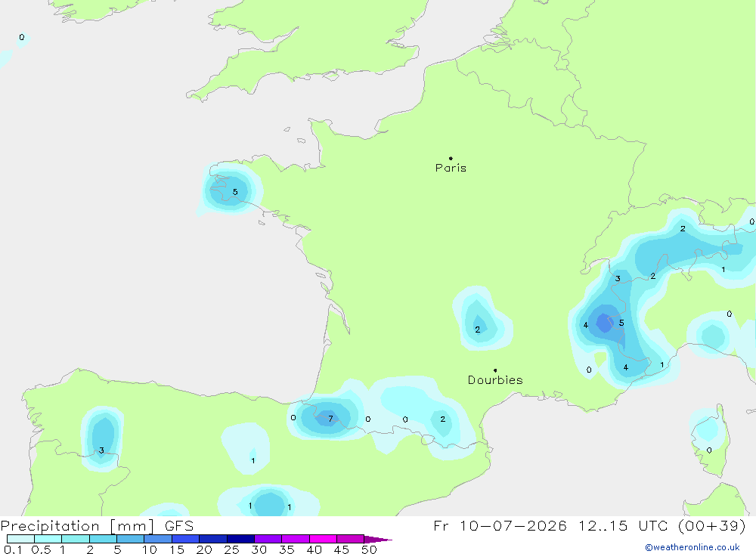
Task: Click the precipitation value '7' on the map
Action: [x=330, y=419]
